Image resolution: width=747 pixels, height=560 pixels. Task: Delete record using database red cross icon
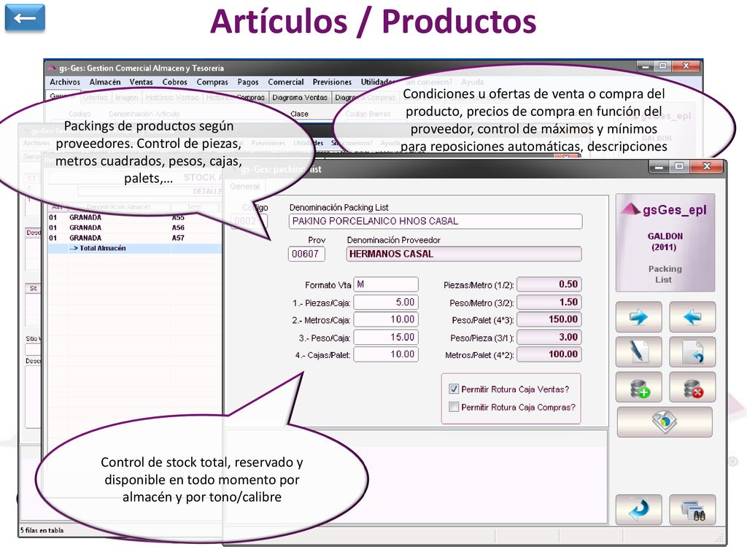tap(692, 387)
